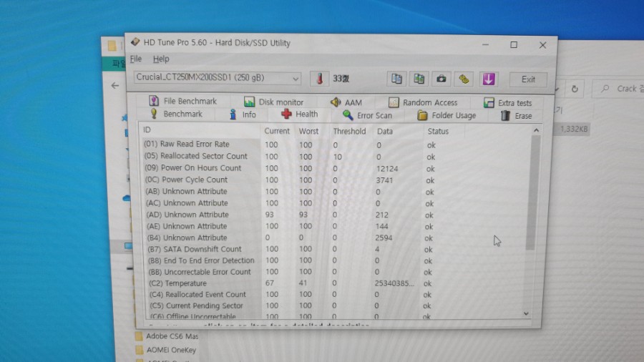
Task: Click the scroll down arrow of attribute list
Action: click(x=526, y=313)
